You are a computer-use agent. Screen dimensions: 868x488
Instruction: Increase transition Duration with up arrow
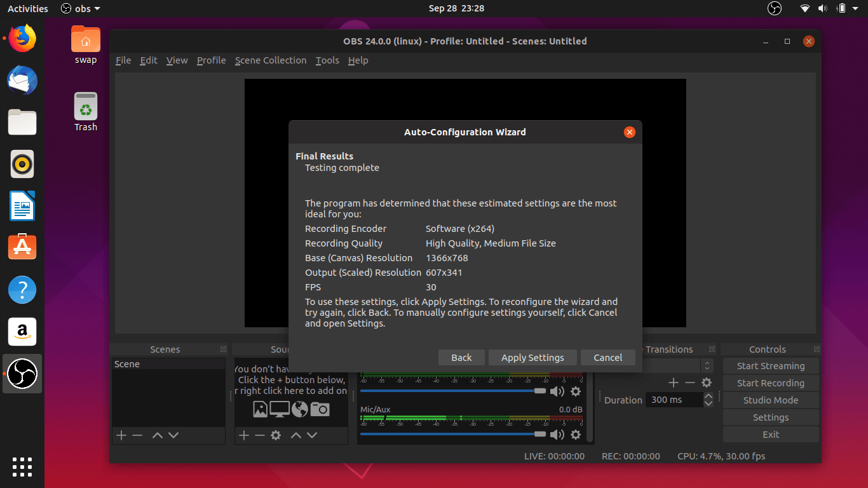[709, 396]
